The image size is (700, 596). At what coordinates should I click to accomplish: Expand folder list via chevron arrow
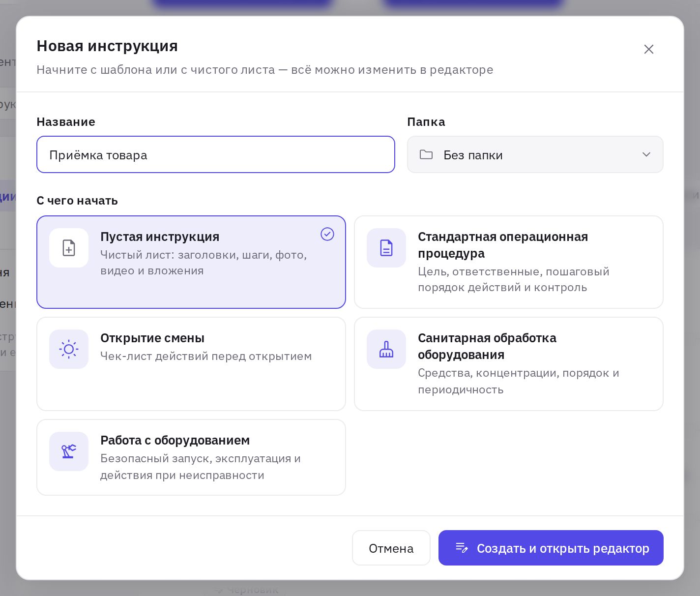click(x=646, y=154)
